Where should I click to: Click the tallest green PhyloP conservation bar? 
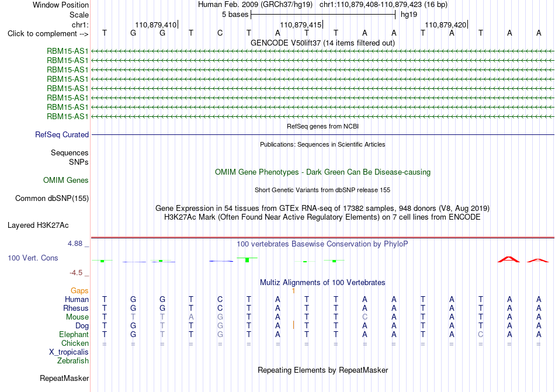[x=247, y=260]
